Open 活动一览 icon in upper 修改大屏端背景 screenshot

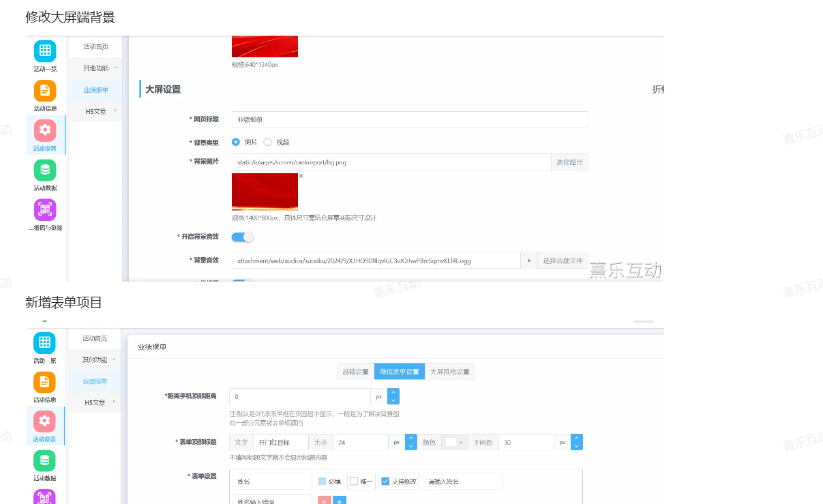(x=44, y=51)
